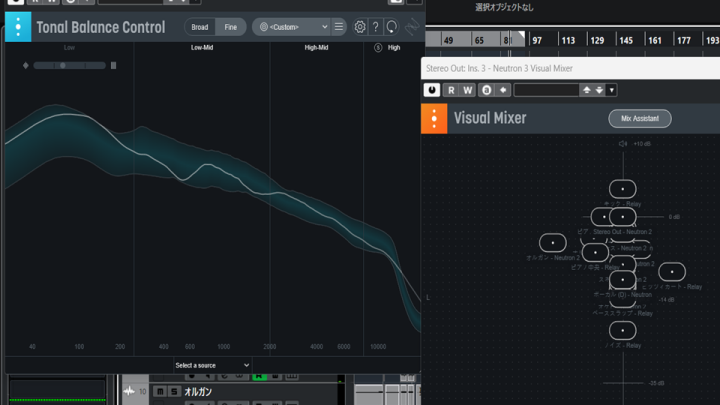This screenshot has height=405, width=720.
Task: Click the Visual Mixer orange logo icon
Action: pos(434,118)
